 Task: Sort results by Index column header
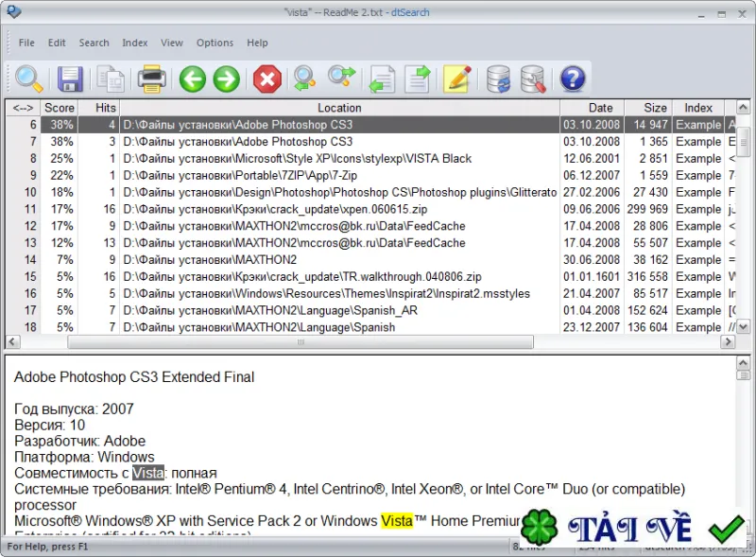click(x=698, y=108)
